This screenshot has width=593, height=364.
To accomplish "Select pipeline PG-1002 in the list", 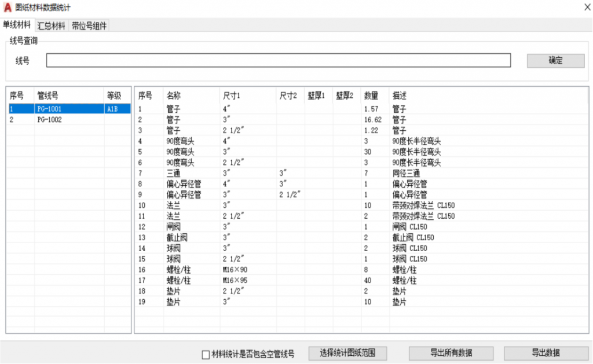I will click(49, 120).
